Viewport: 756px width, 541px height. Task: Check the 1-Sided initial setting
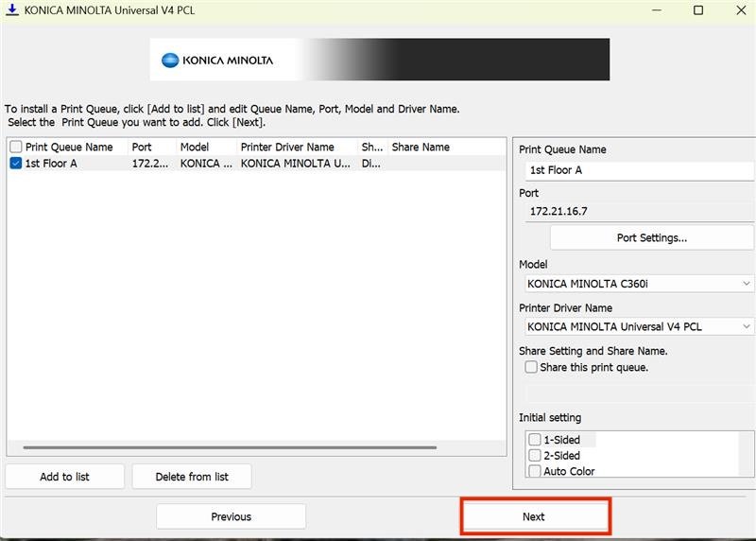coord(535,440)
